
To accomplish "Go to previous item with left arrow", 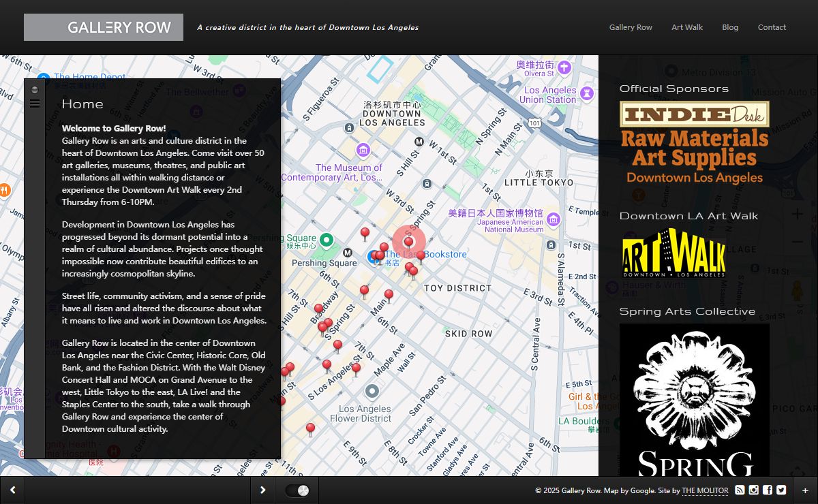I will tap(12, 490).
